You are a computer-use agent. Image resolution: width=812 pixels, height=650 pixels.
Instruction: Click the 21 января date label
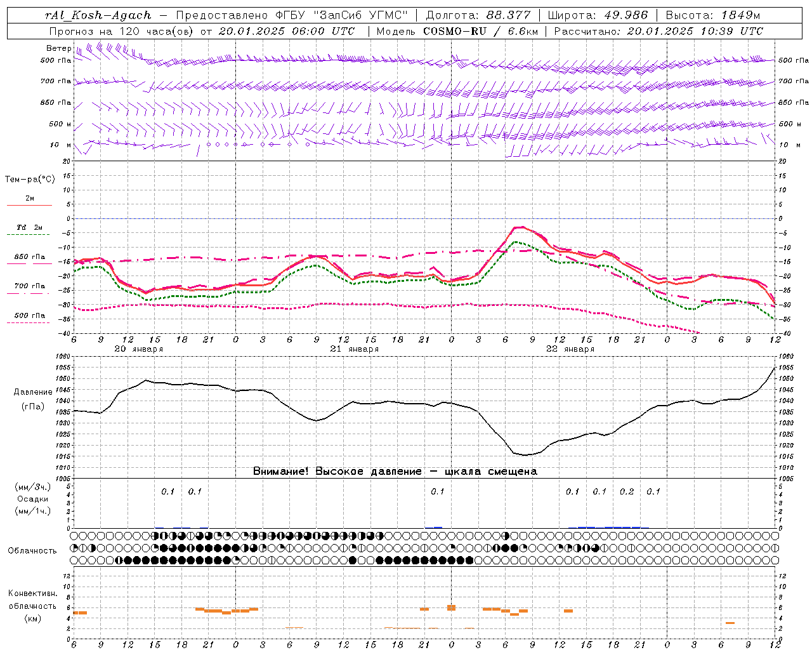354,349
